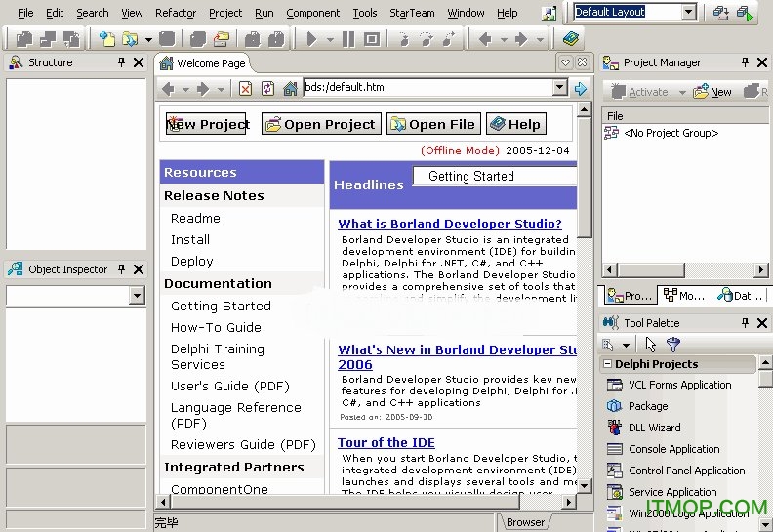The width and height of the screenshot is (773, 532).
Task: Open the Default Layout dropdown
Action: click(x=689, y=13)
